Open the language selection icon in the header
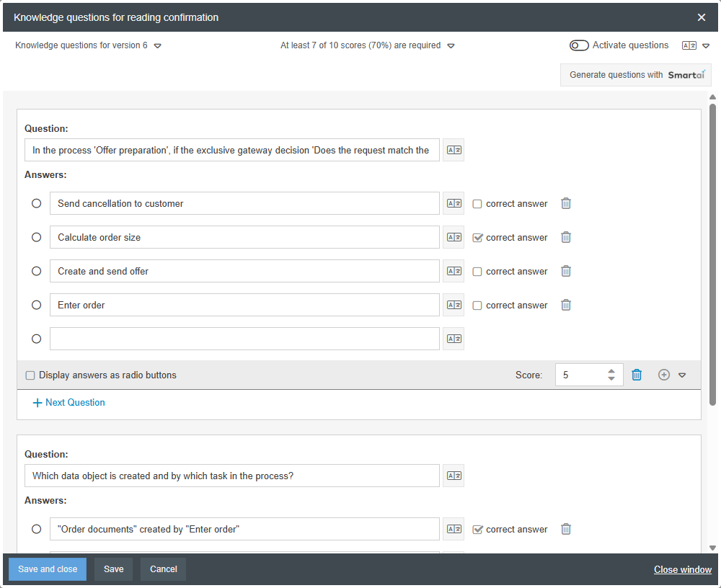Viewport: 721px width, 588px height. 689,45
